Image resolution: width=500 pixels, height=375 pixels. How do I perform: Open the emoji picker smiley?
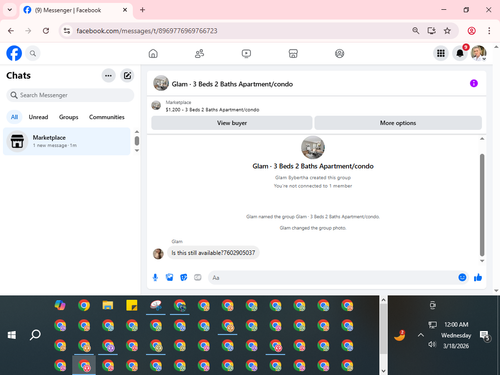(462, 277)
